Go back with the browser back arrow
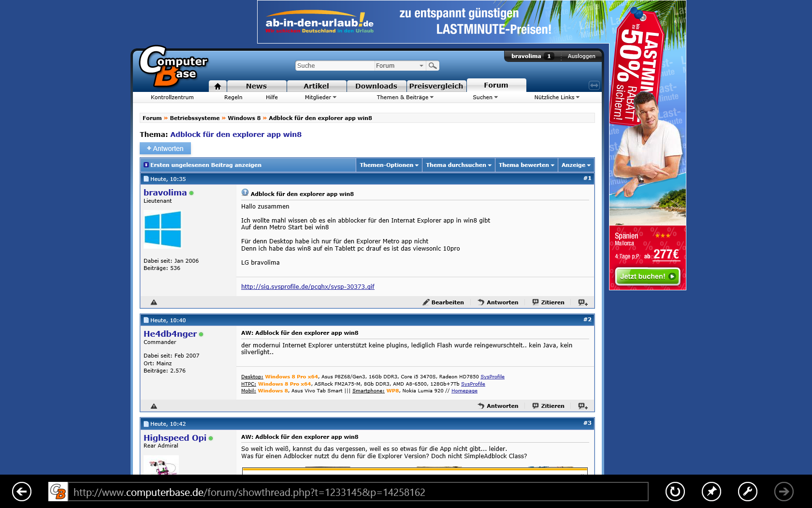 [x=22, y=492]
